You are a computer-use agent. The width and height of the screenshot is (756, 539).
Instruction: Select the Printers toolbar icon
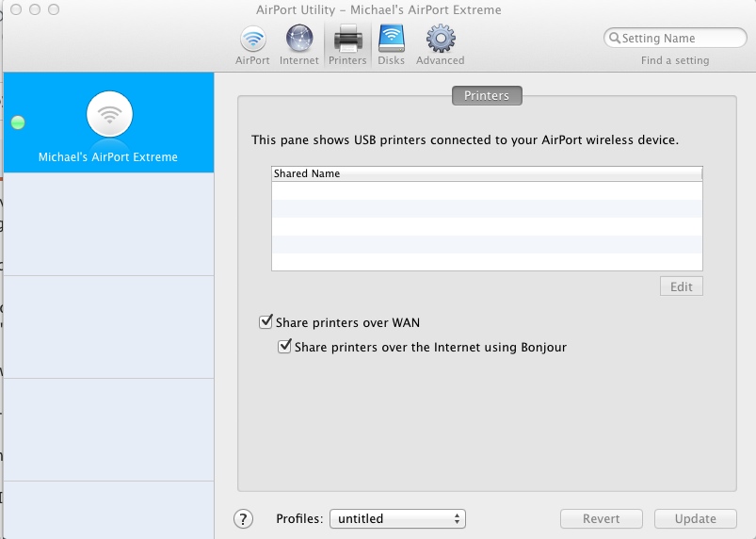point(347,45)
